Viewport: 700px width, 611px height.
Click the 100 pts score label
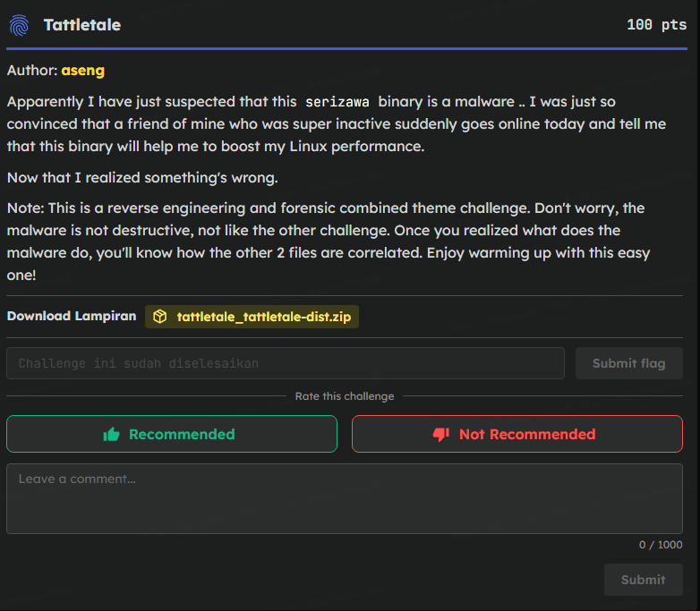tap(656, 25)
